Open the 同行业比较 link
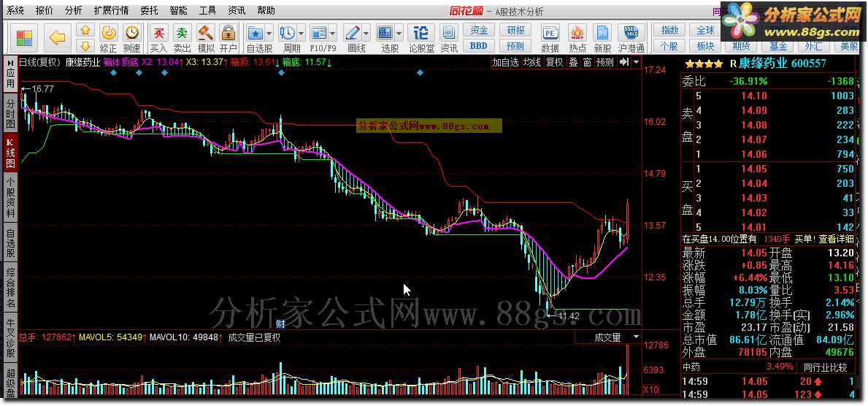Viewport: 868px width, 406px height. point(826,367)
